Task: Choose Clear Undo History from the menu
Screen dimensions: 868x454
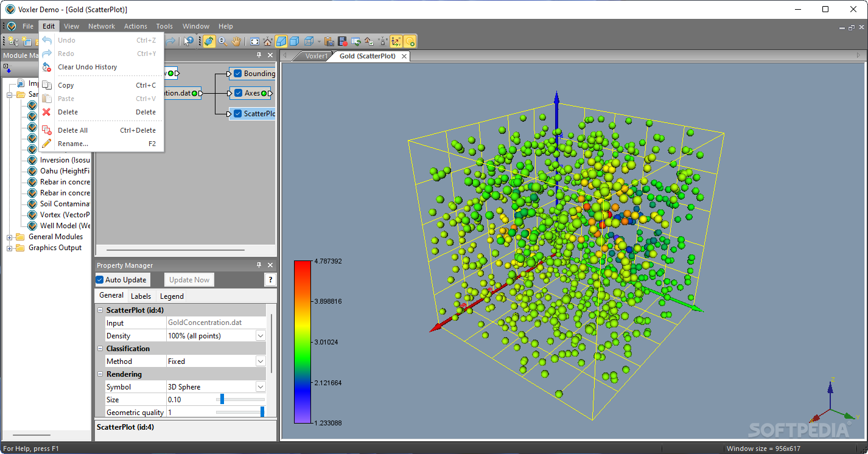Action: pos(101,67)
